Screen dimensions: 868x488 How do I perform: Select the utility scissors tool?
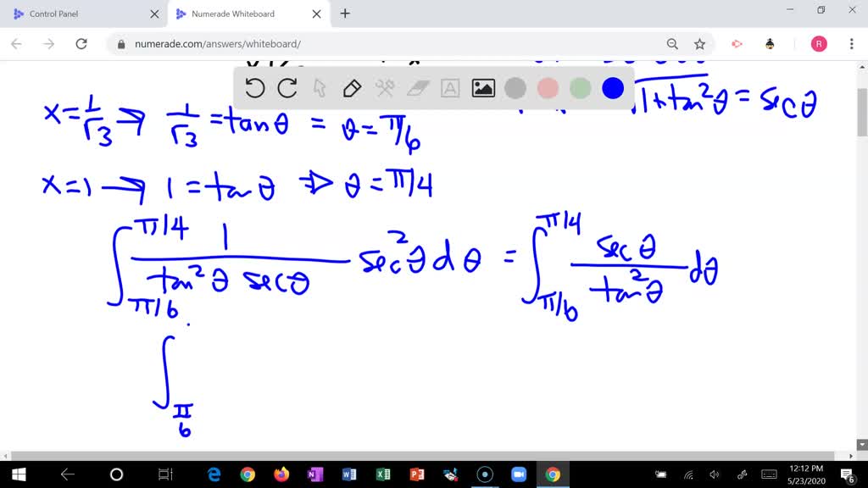[x=384, y=88]
